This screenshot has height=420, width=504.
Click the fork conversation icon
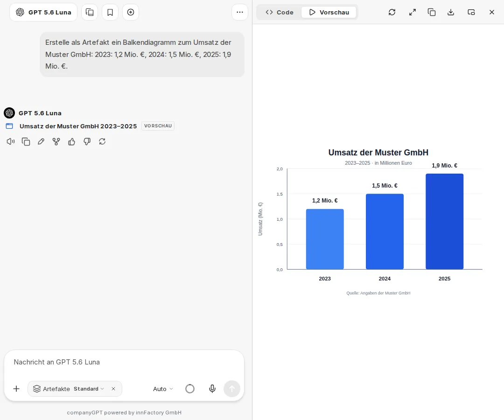point(56,141)
